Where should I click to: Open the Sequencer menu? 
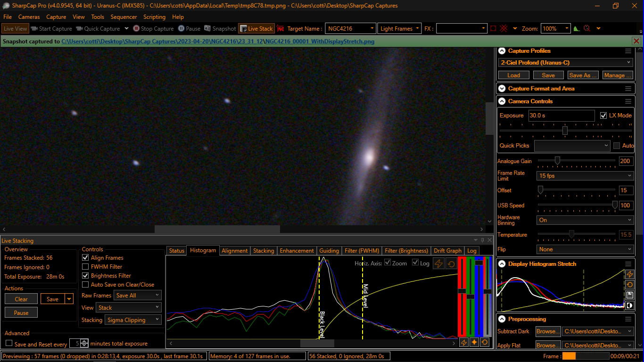124,17
